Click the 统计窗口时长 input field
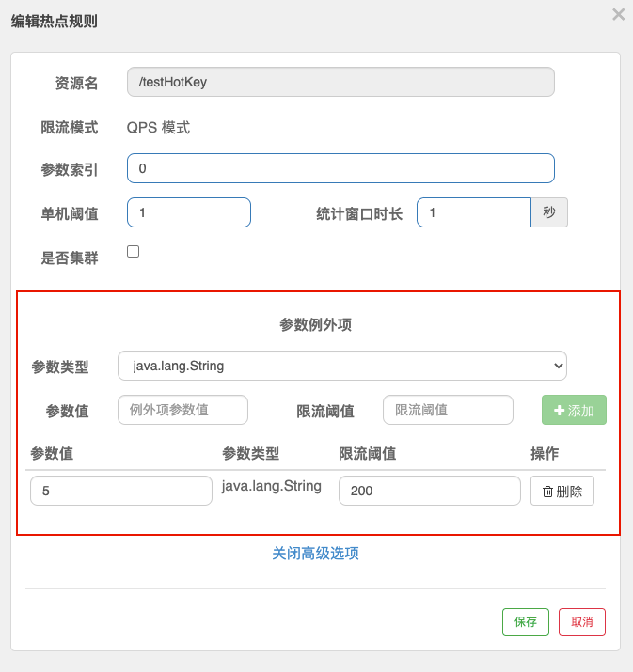This screenshot has width=633, height=672. (x=474, y=212)
